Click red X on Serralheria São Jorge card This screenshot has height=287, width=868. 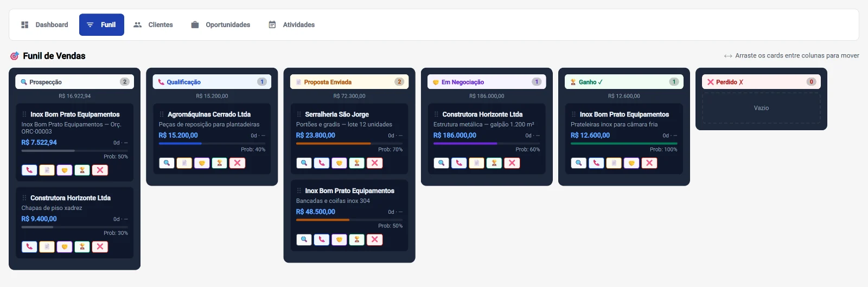coord(374,163)
